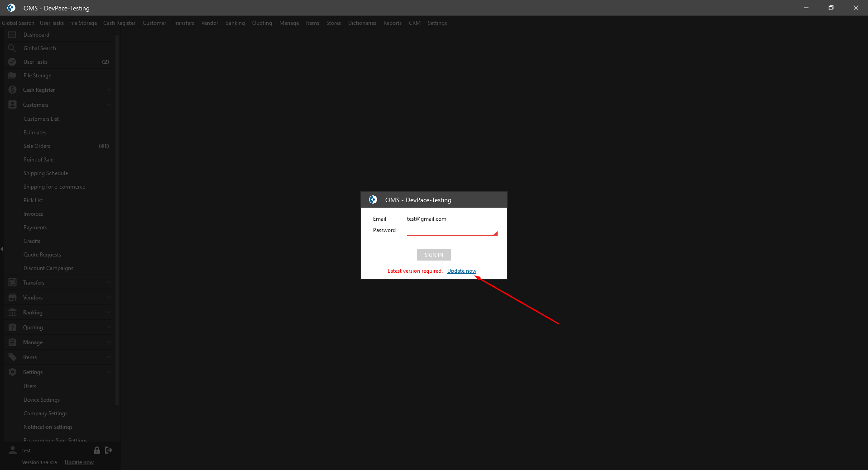Open Shipping for e-commerce in the sidebar
The image size is (868, 470).
pyautogui.click(x=54, y=187)
